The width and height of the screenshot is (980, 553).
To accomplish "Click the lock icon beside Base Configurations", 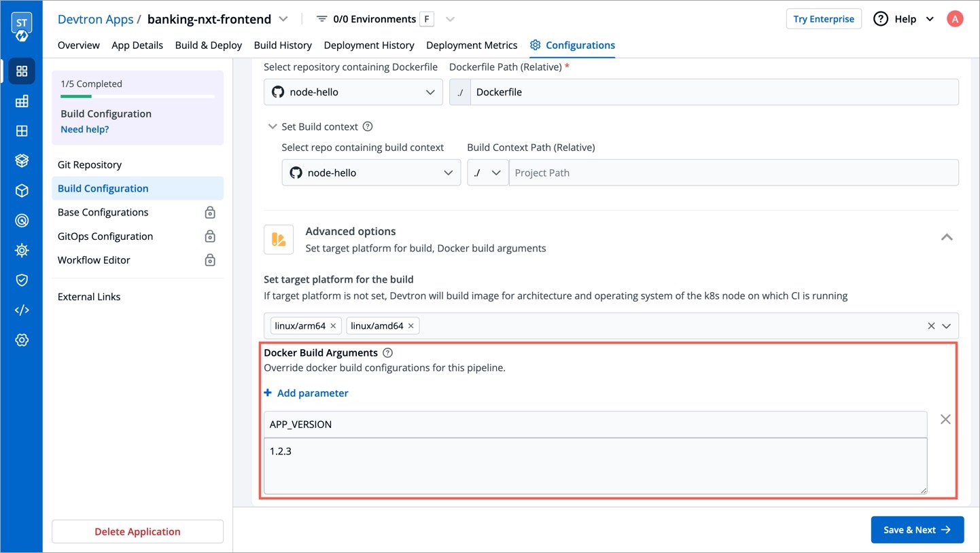I will [x=210, y=213].
